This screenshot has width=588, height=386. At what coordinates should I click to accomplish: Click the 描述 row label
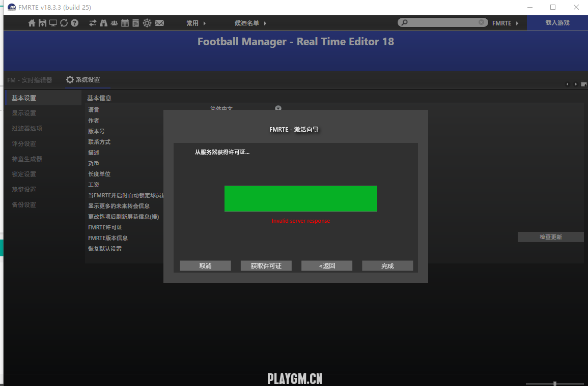point(94,153)
